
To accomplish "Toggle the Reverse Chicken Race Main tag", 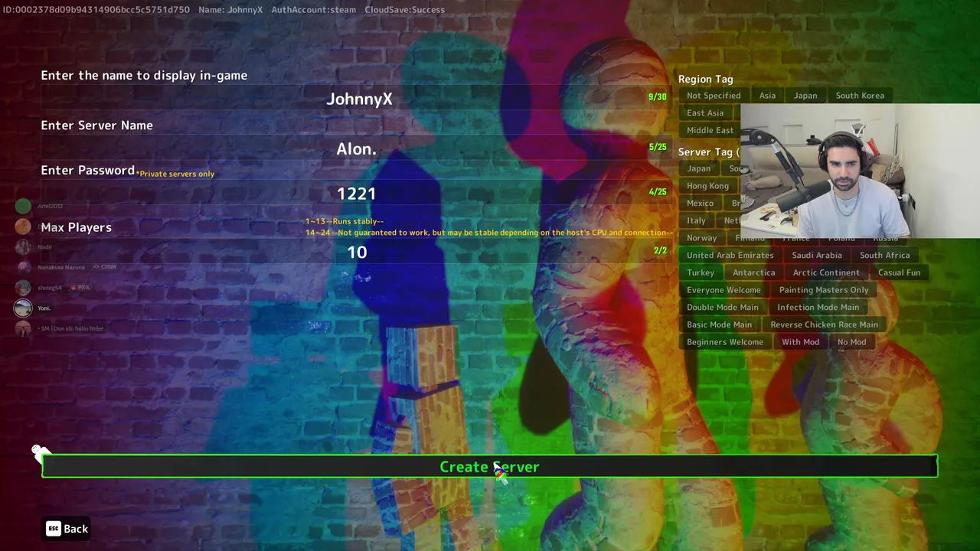I will (824, 324).
